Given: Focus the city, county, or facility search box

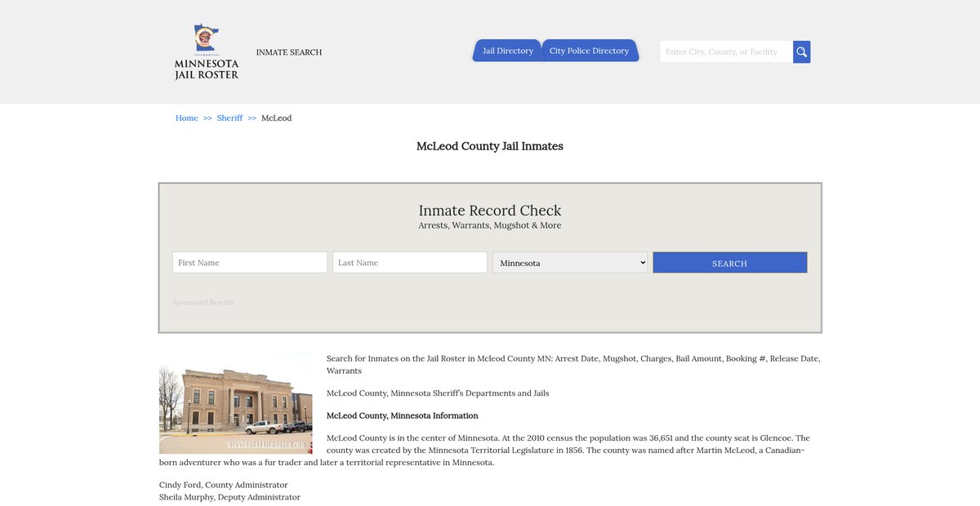Looking at the screenshot, I should (x=725, y=52).
